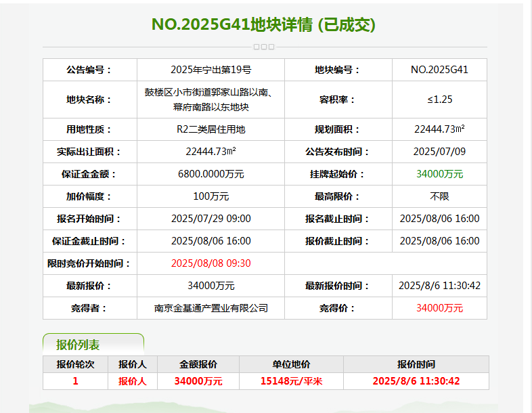Click the red winning price in 竞得价 row
Screen dimensions: 532x413
(439, 308)
